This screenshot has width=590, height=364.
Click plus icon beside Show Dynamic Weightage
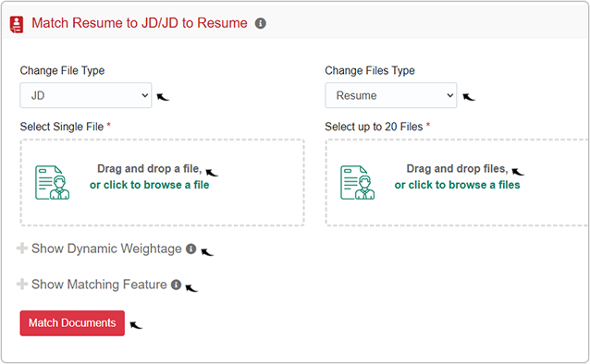(22, 249)
